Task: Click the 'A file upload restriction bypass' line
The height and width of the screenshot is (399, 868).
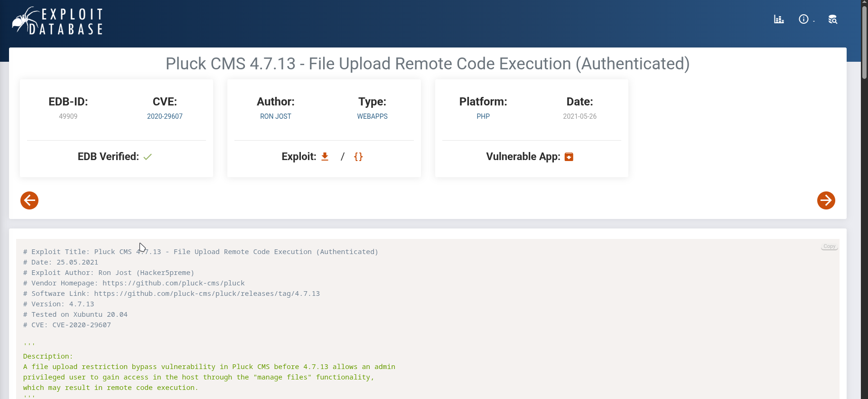Action: [209, 367]
